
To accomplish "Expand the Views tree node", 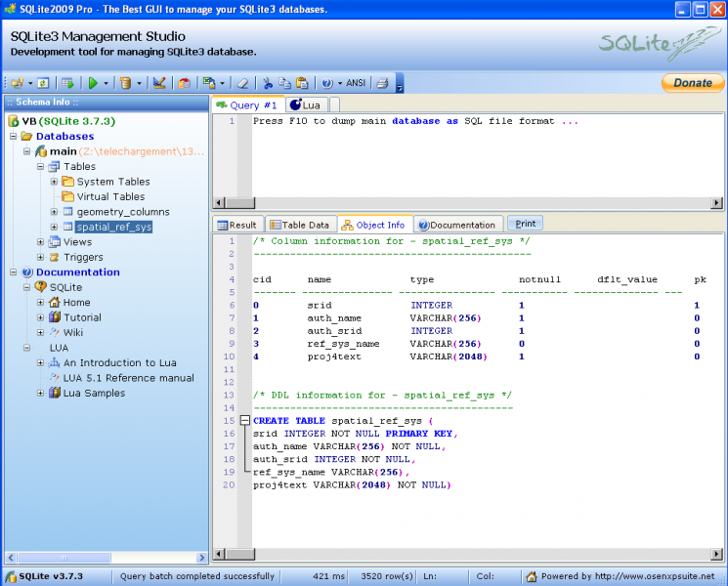I will tap(40, 242).
